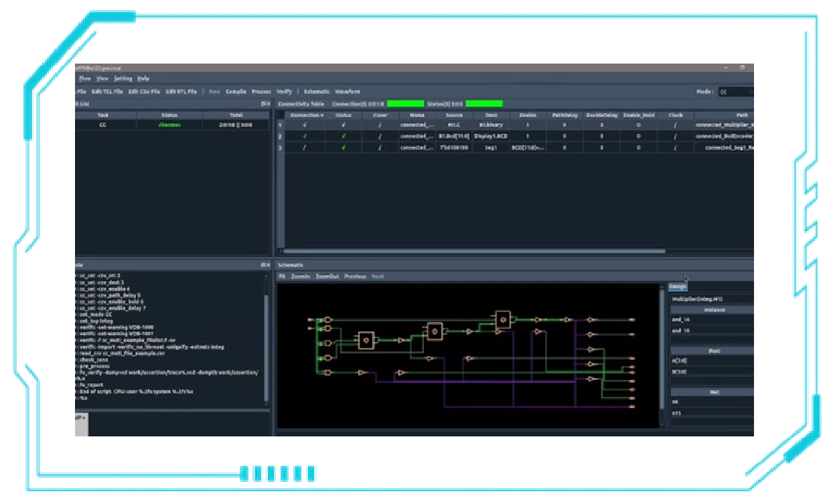Click the Compile toolbar button
This screenshot has height=504, width=829.
pos(236,92)
